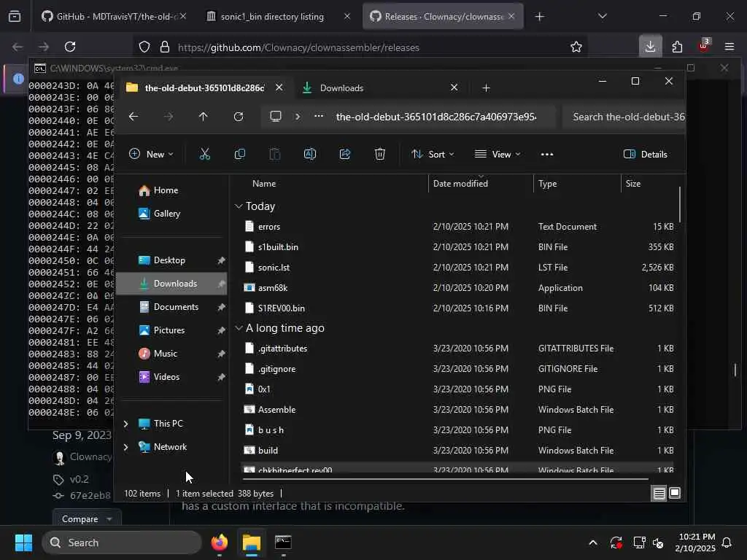
Task: Click the Type column header
Action: point(576,183)
